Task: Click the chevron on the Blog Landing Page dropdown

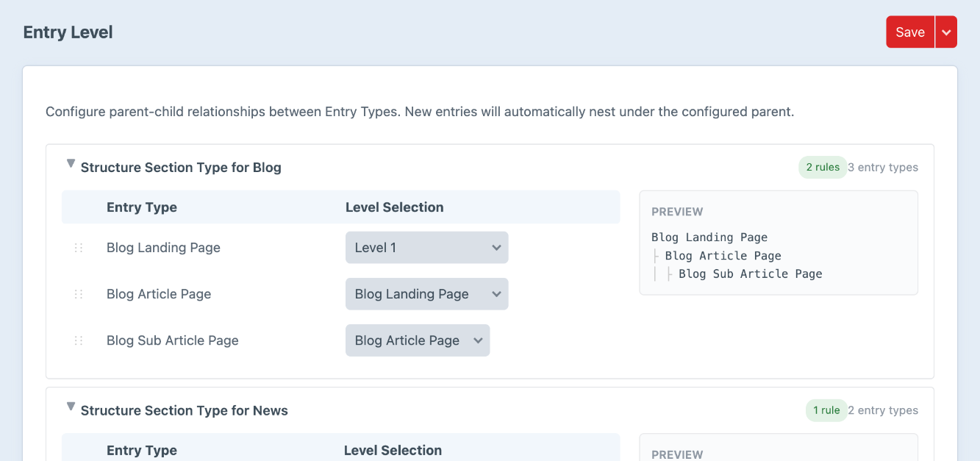Action: (497, 293)
